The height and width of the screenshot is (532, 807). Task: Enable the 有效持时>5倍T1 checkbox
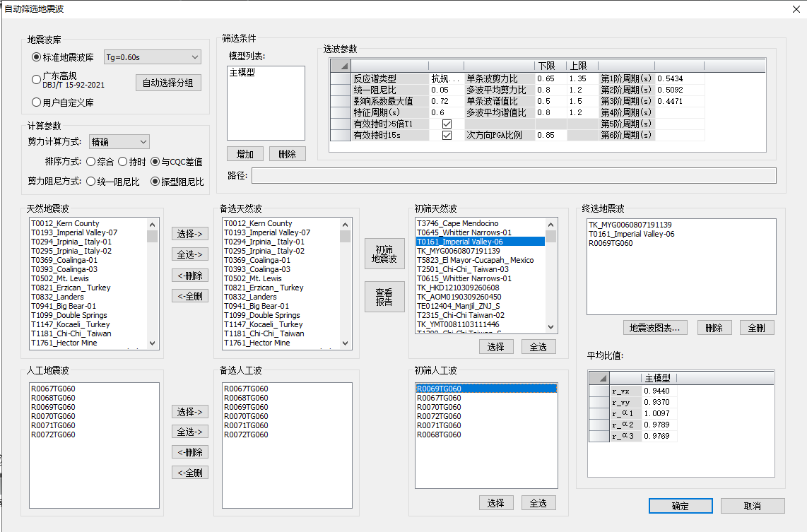[x=447, y=124]
